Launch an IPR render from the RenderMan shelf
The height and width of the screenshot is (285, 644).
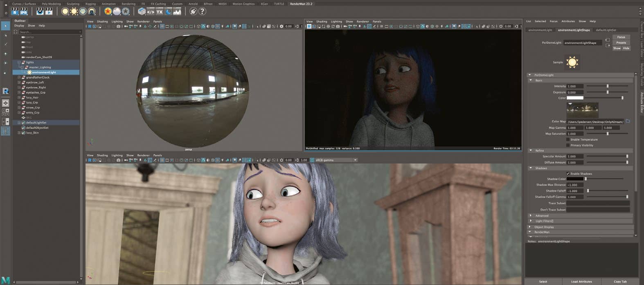click(24, 11)
